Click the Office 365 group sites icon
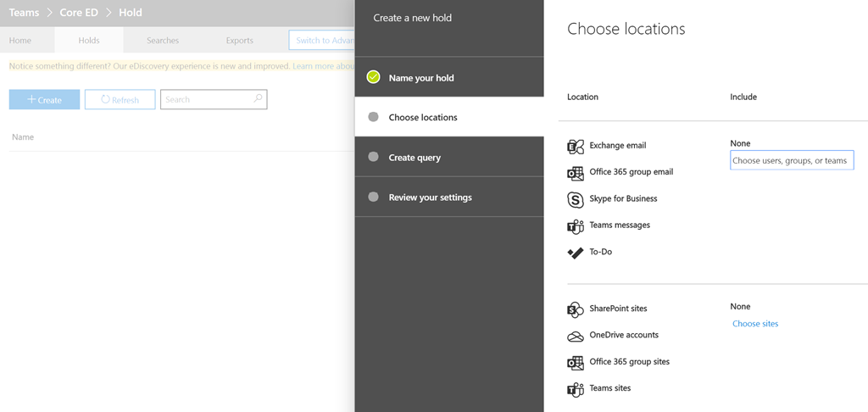Viewport: 868px width, 412px height. pyautogui.click(x=576, y=363)
